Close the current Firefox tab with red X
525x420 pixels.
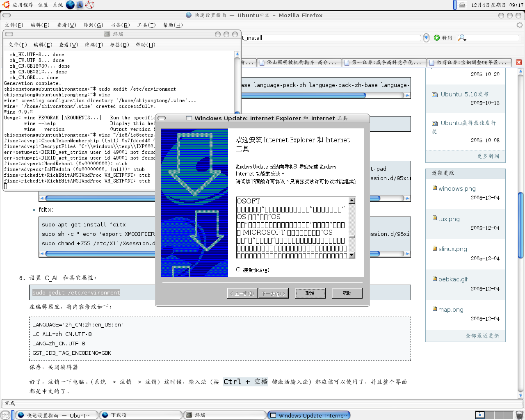click(519, 62)
